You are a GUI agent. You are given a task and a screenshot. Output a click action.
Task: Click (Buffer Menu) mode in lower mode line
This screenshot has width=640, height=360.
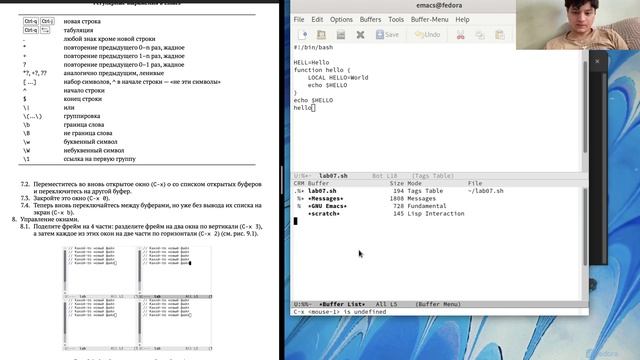click(438, 304)
